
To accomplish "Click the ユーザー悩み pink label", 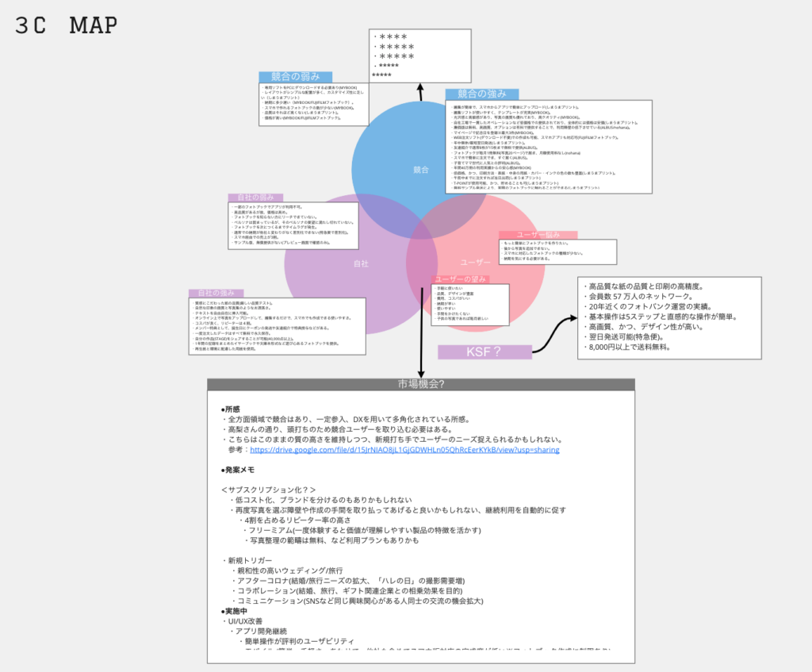I will [x=538, y=235].
